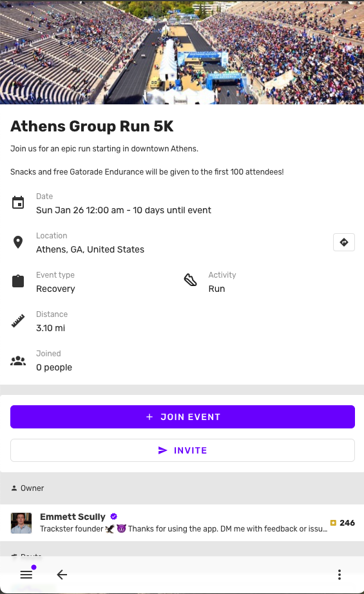This screenshot has width=364, height=594.
Task: Go back using the arrow icon
Action: pyautogui.click(x=62, y=575)
